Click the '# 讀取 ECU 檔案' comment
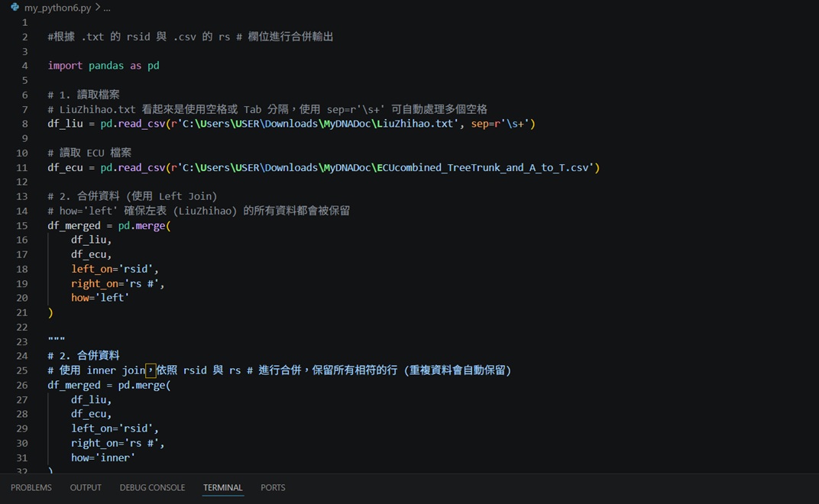819x504 pixels. tap(89, 153)
